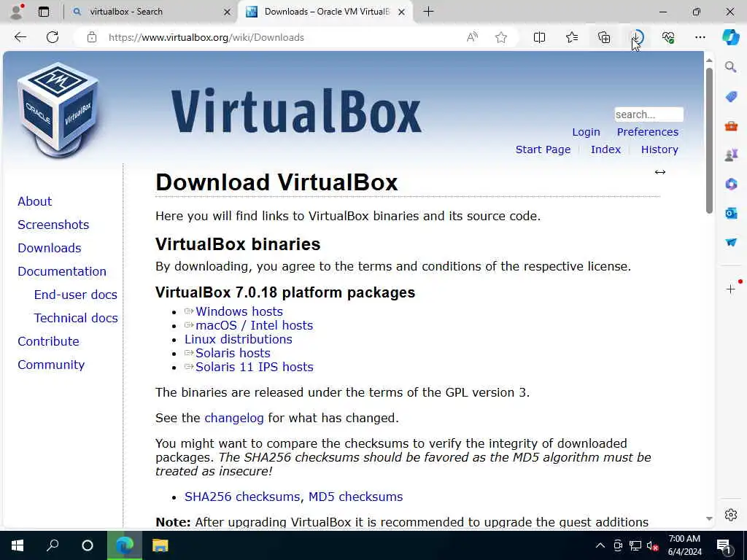
Task: Open Documentation in the side menu
Action: (62, 271)
